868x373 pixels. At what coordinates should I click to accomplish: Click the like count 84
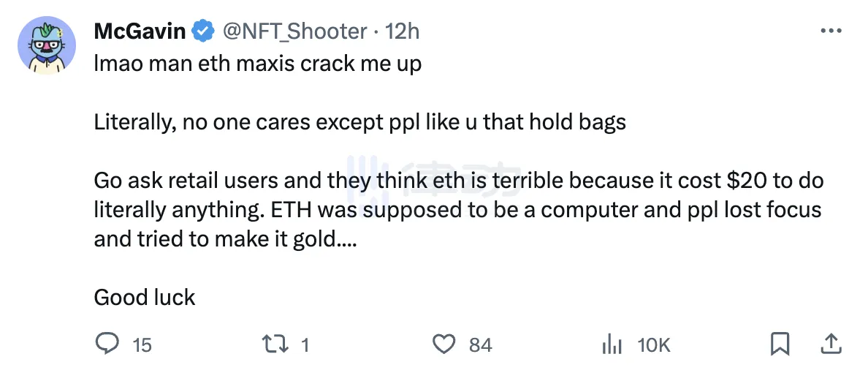point(480,344)
